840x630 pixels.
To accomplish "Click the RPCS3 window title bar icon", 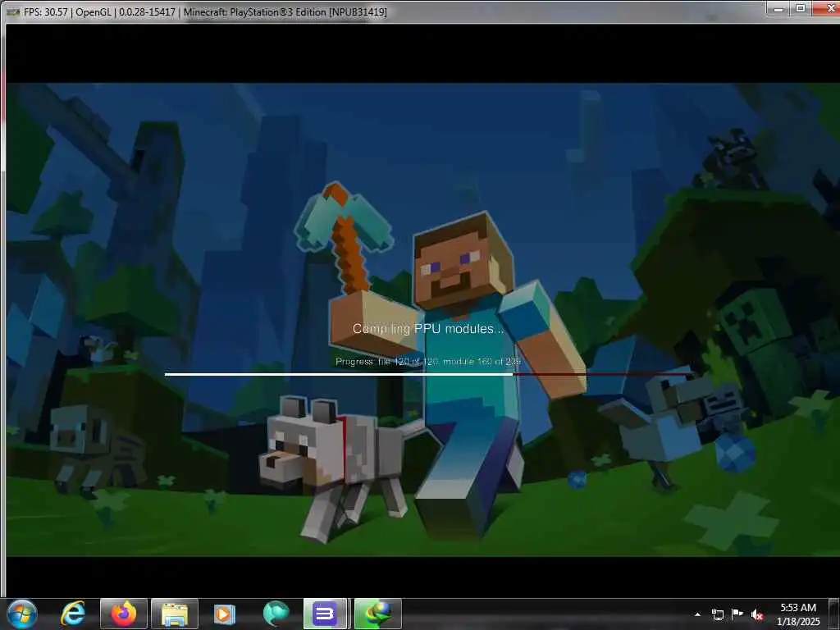I will coord(12,11).
